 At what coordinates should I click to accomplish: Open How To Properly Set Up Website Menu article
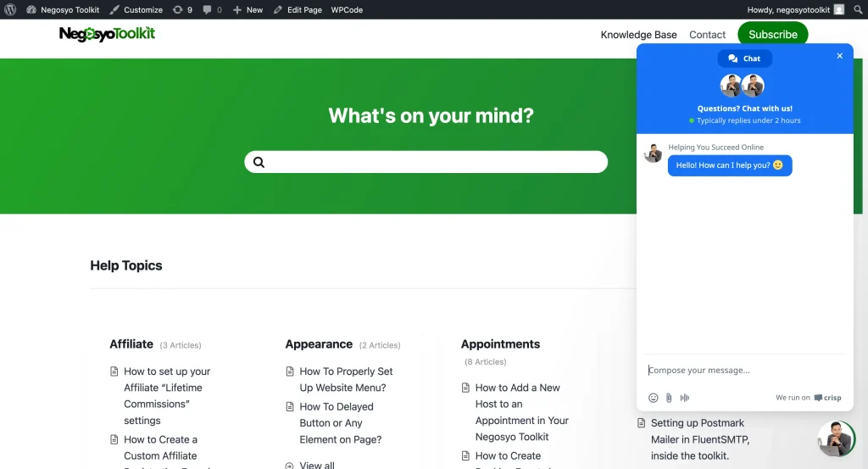click(346, 379)
